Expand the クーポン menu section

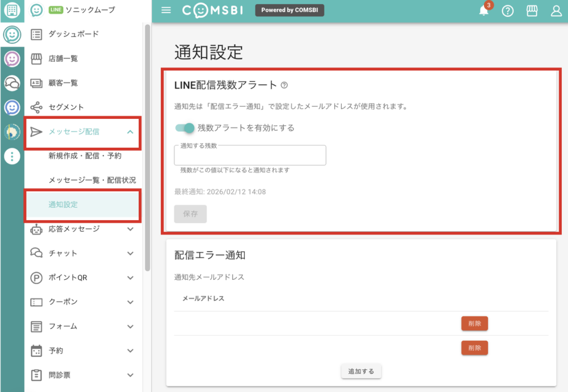click(x=131, y=302)
